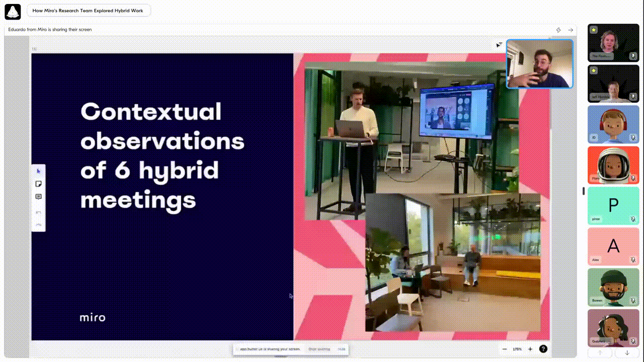Select the sticky note tool in Miro toolbar

coord(39,184)
